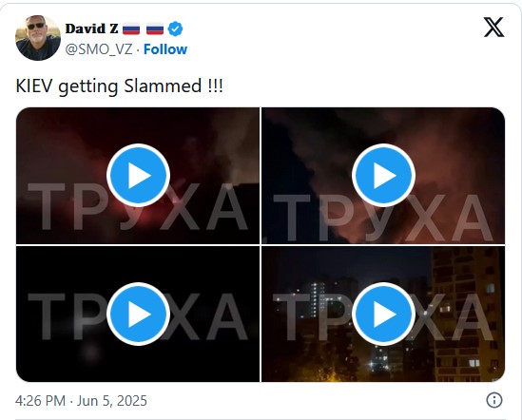Click the second Russian flag emoji
522x420 pixels.
[x=155, y=29]
